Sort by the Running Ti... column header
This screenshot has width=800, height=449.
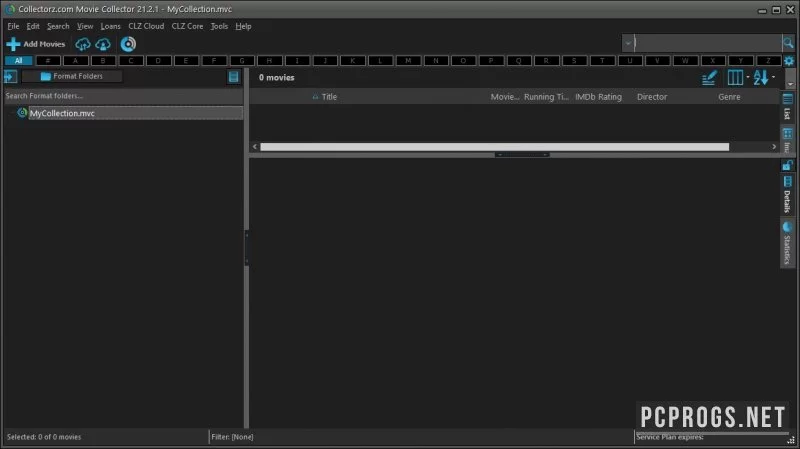[546, 96]
